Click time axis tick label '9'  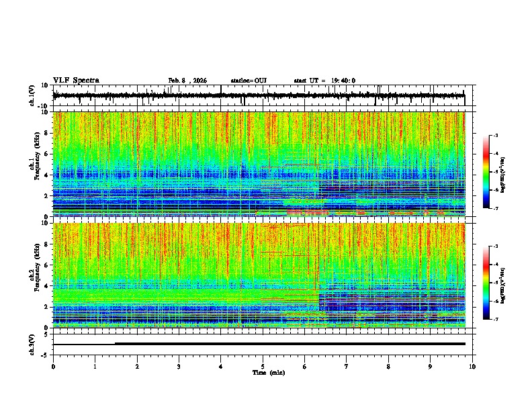coord(430,367)
